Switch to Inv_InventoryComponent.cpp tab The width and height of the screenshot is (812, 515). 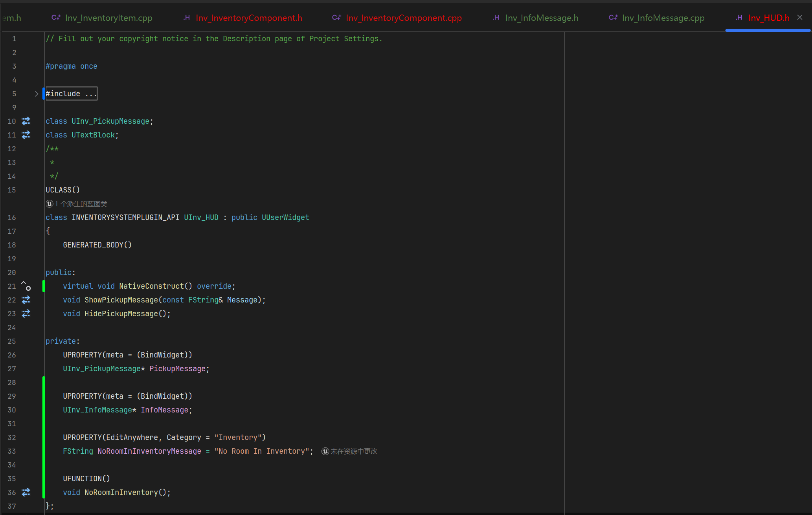coord(404,18)
